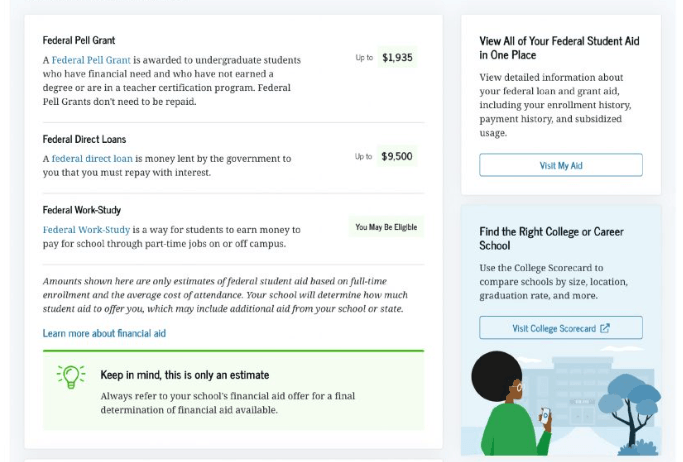Click the external link icon beside College Scorecard
Screen dimensions: 683x462
[605, 328]
